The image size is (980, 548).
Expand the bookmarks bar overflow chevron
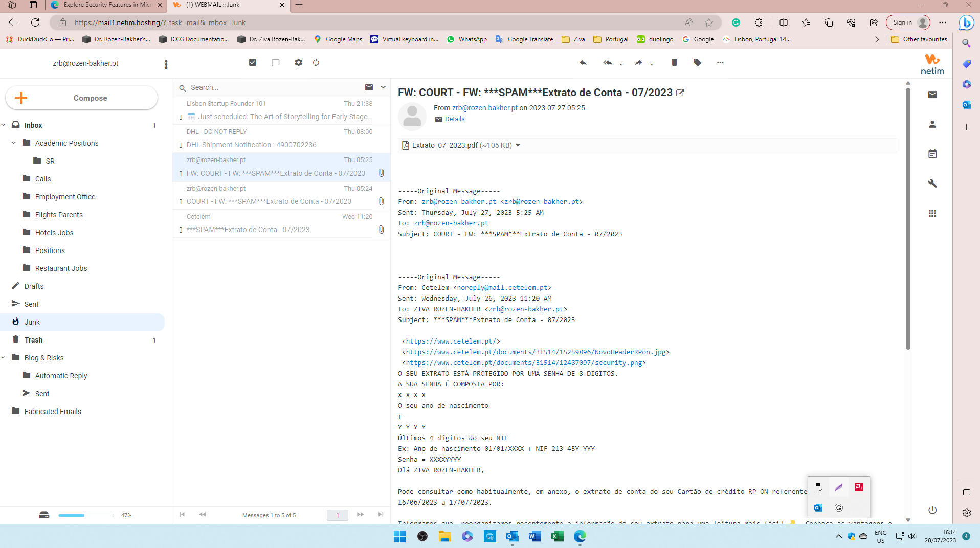(877, 39)
